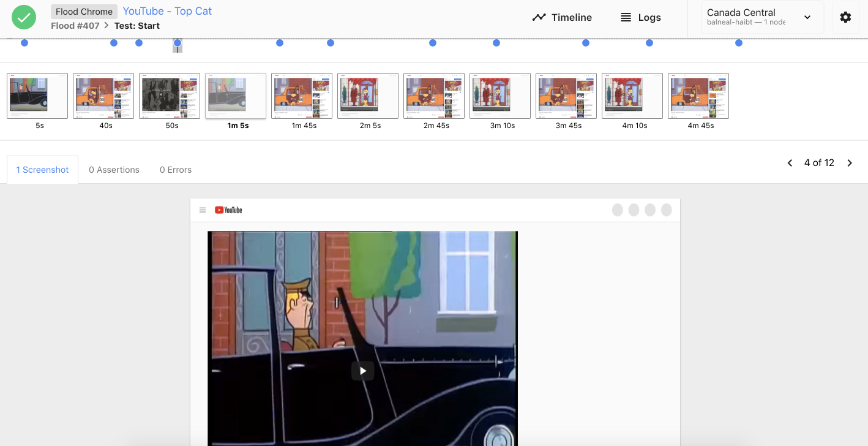The height and width of the screenshot is (446, 868).
Task: Click the YouTube logo in the screenshot
Action: (x=228, y=210)
